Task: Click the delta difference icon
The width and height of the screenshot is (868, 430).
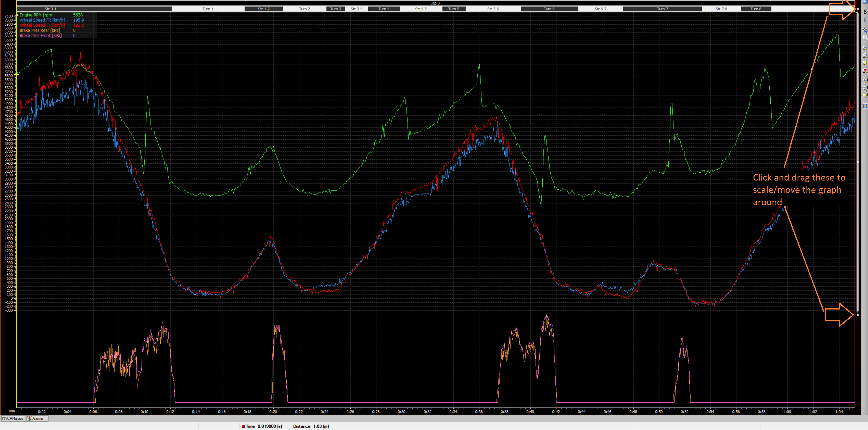Action: (865, 12)
